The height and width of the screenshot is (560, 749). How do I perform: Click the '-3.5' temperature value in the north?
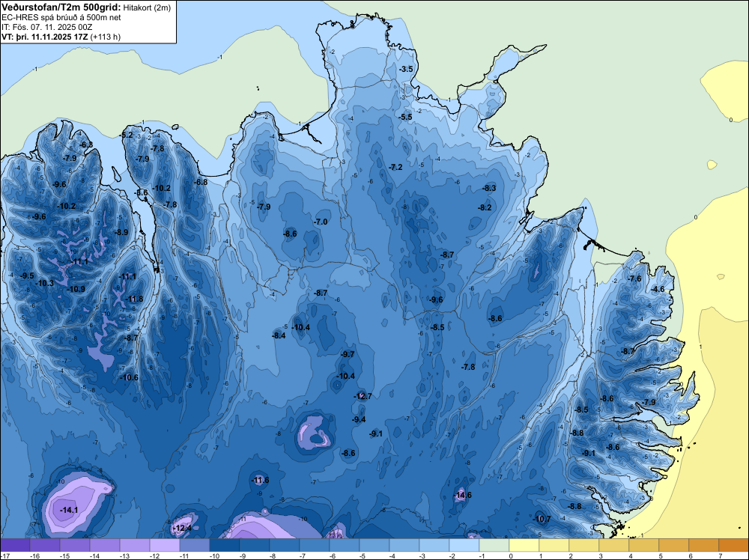coord(405,69)
